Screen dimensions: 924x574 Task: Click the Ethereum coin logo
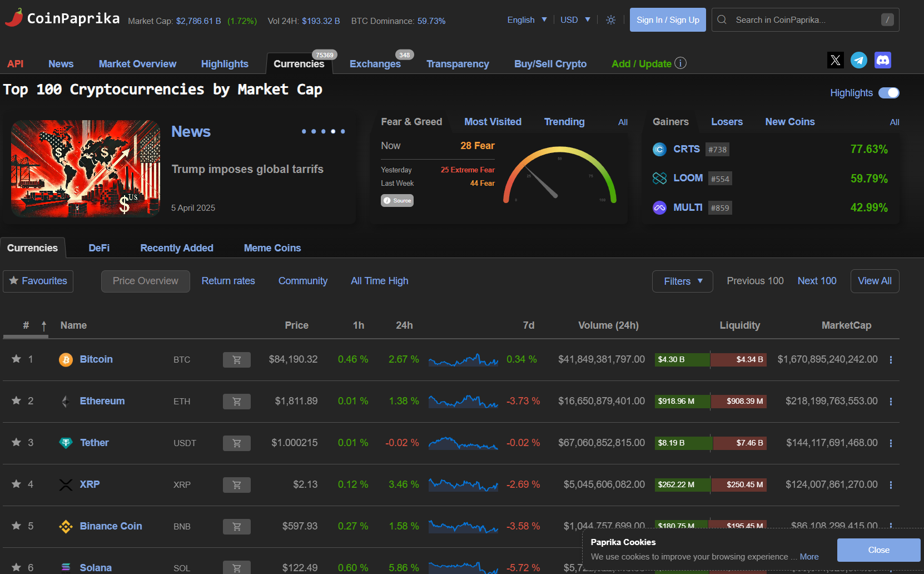tap(66, 402)
